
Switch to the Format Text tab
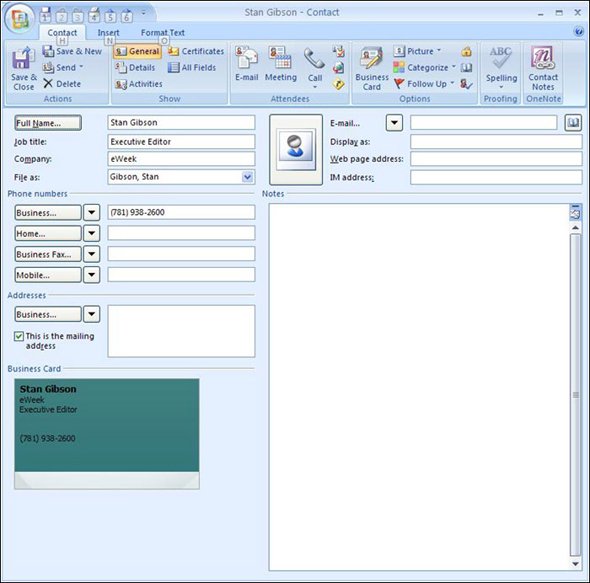(163, 33)
